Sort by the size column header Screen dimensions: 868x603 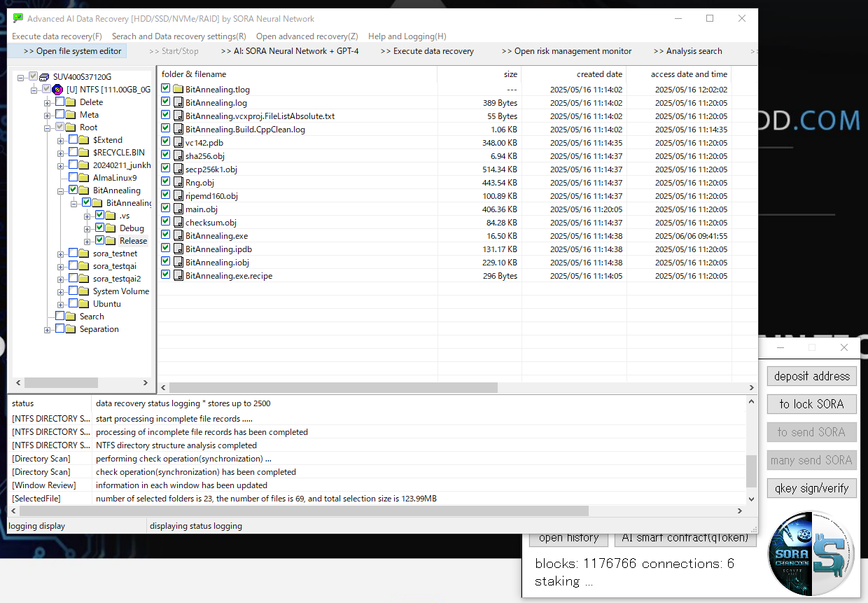tap(479, 74)
